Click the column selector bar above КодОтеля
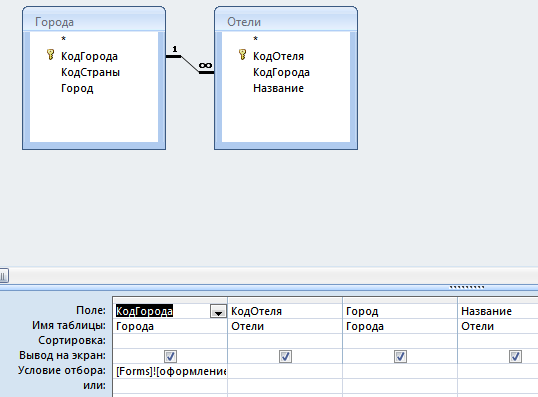 click(285, 300)
